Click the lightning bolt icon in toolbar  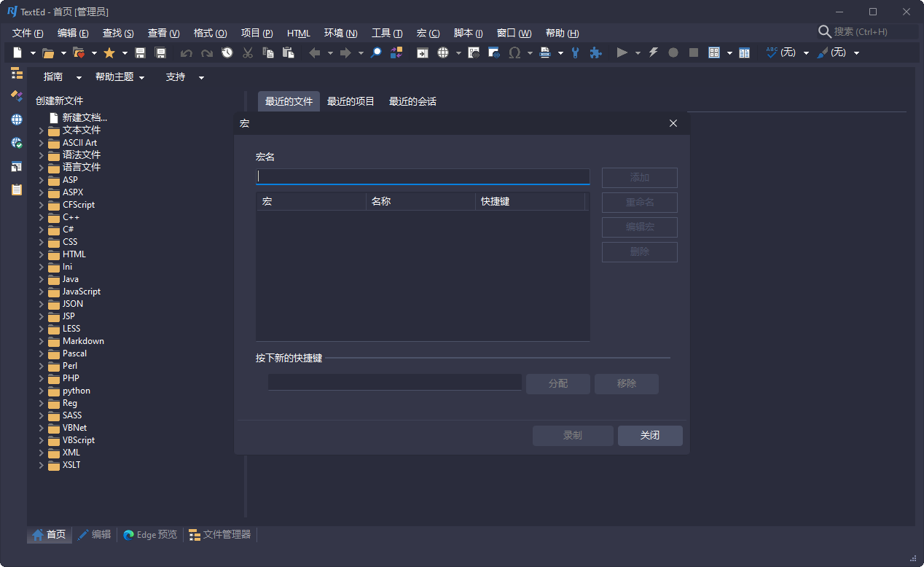coord(653,53)
